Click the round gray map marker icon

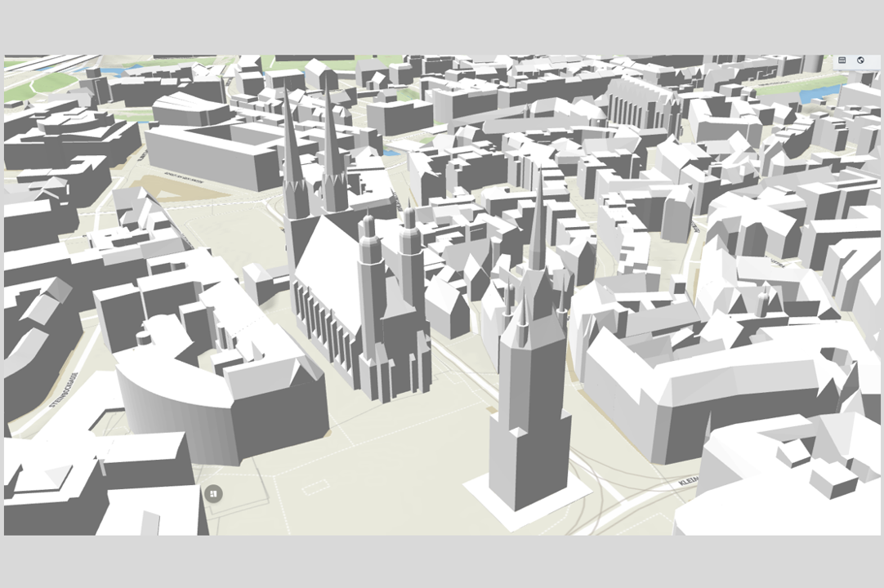click(x=212, y=493)
